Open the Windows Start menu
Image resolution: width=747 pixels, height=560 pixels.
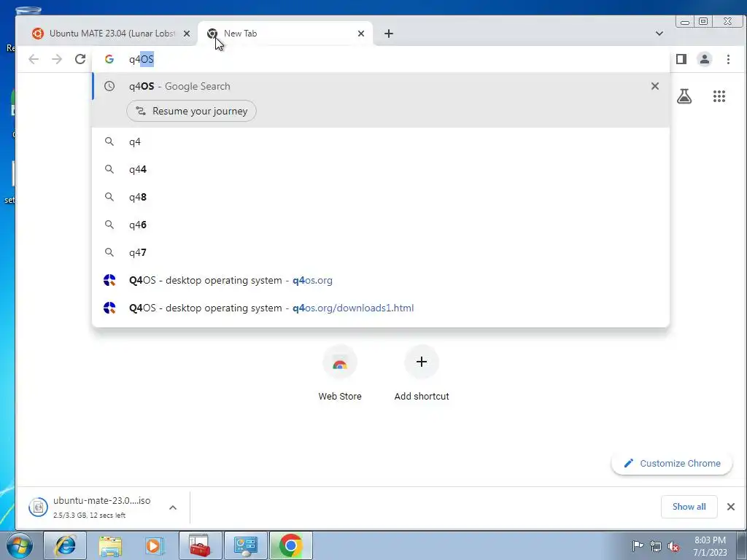(x=20, y=545)
